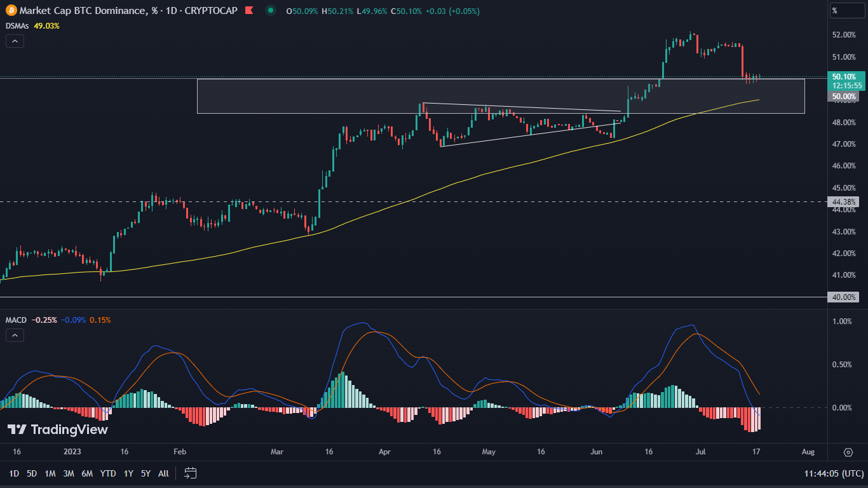Collapse the MACD pane legend chevron
This screenshot has height=488, width=868.
coord(15,335)
